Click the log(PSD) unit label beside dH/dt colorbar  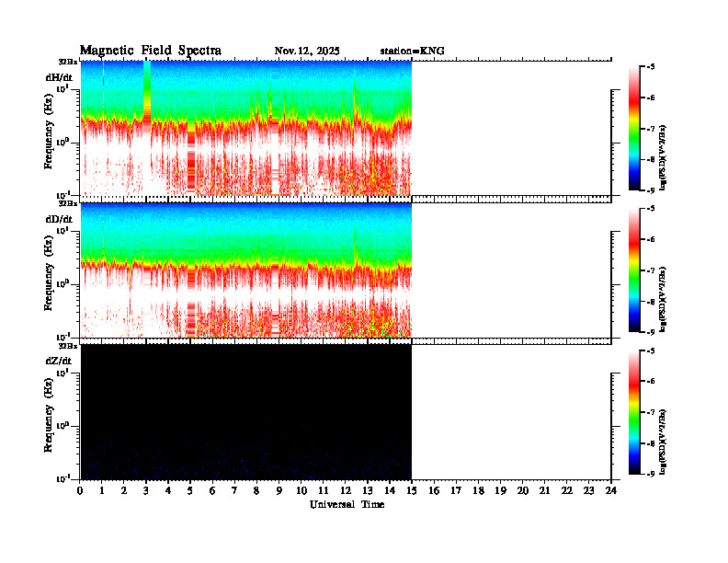point(663,158)
